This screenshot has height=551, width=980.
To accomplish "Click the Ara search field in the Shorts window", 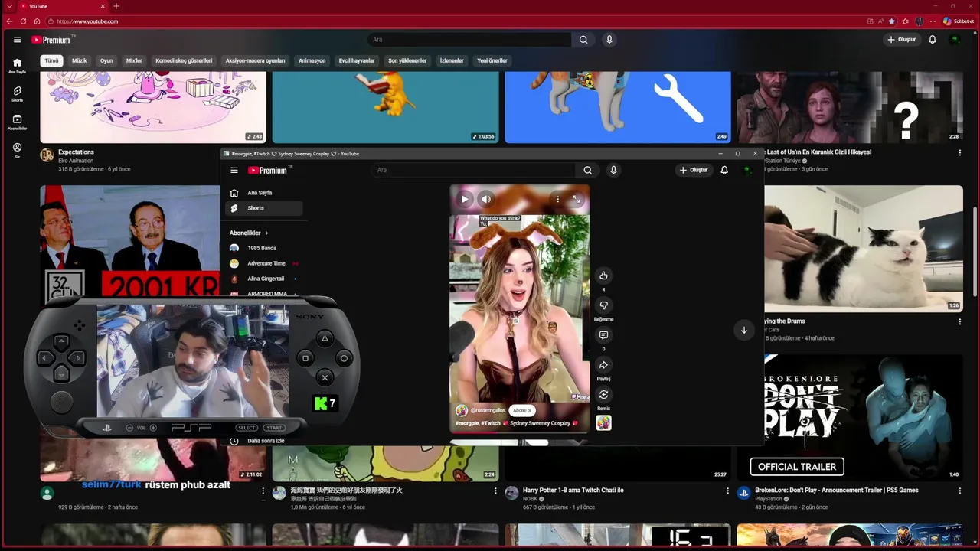I will pyautogui.click(x=473, y=171).
